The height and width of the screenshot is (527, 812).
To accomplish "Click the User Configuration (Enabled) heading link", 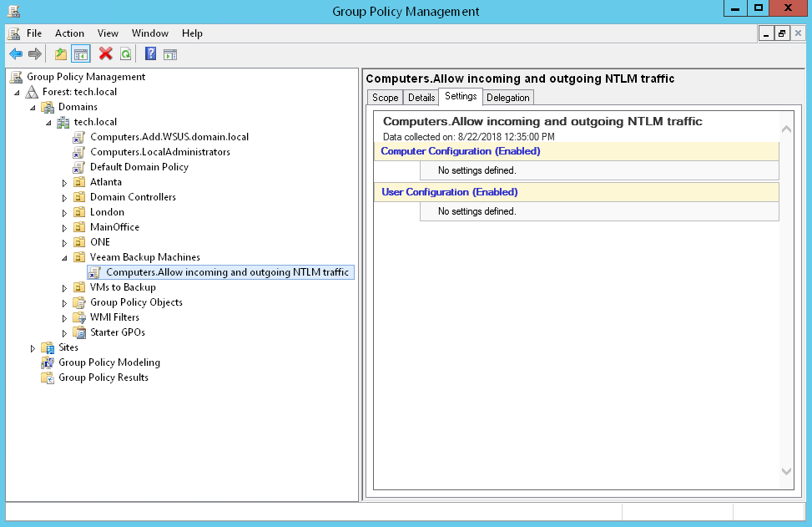I will coord(449,192).
